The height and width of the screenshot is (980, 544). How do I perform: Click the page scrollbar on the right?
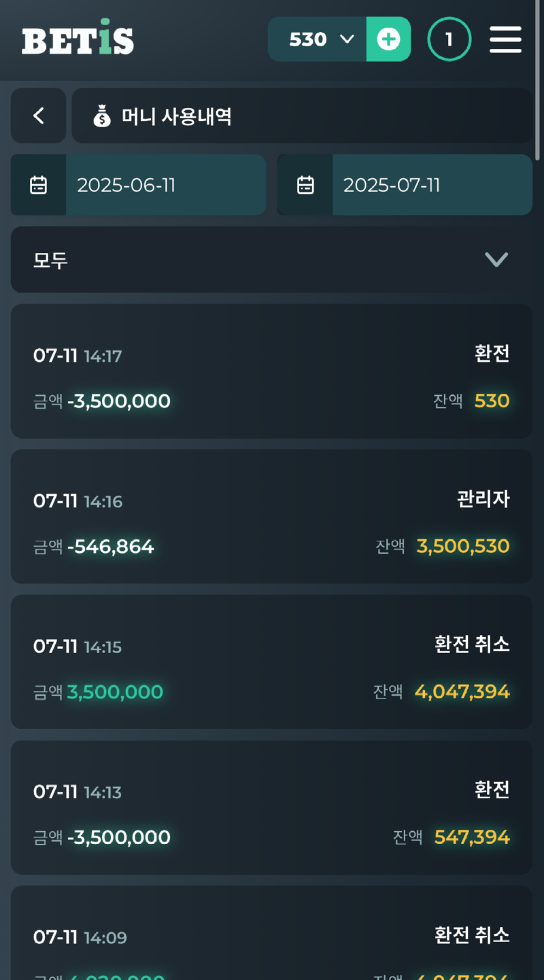(538, 82)
